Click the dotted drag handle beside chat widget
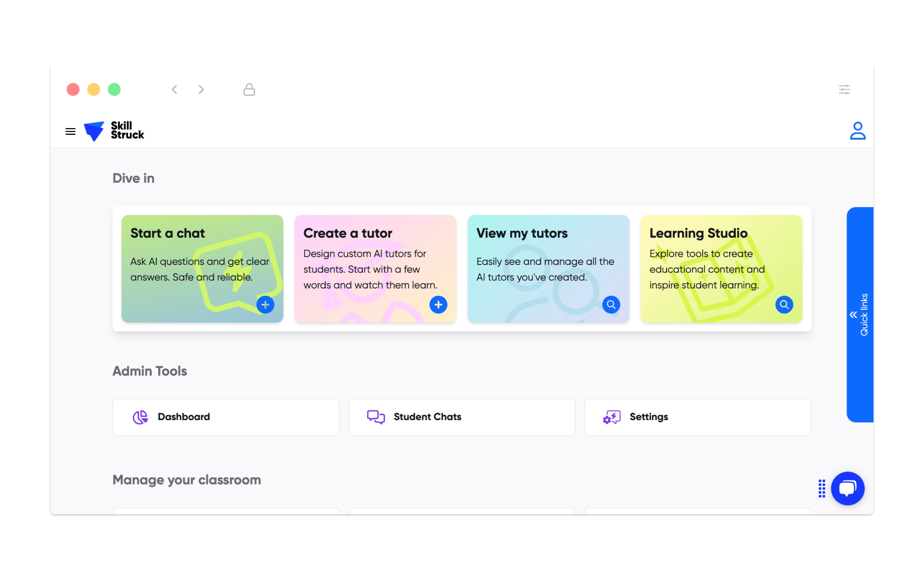 tap(822, 488)
